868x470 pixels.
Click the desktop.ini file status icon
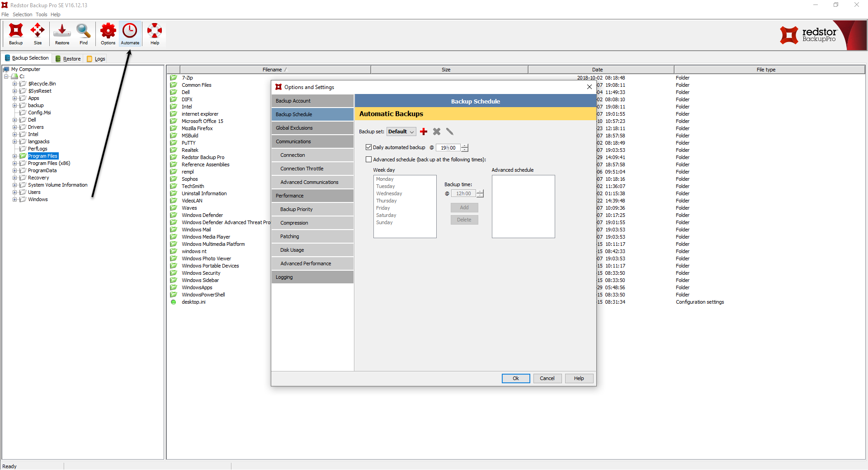pos(174,302)
